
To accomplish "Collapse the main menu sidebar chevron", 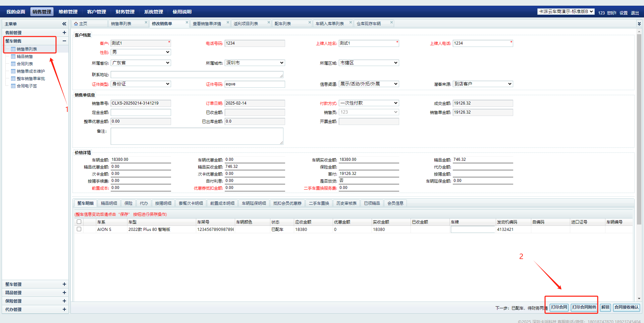I will point(64,24).
